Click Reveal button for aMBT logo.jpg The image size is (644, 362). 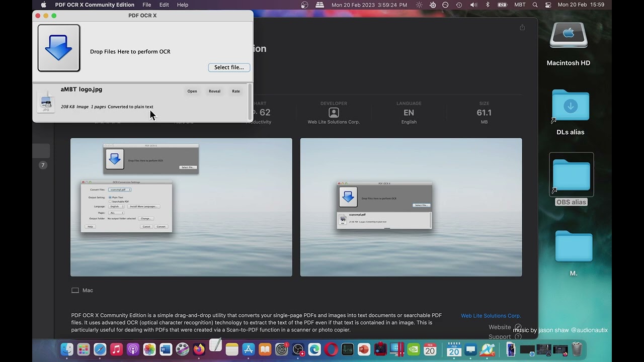pos(214,91)
